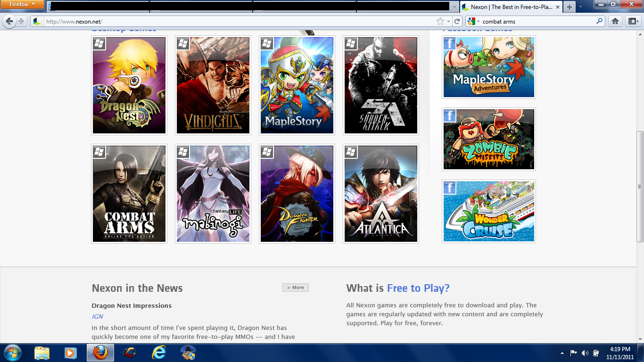Follow the IGN source link
644x362 pixels.
98,316
